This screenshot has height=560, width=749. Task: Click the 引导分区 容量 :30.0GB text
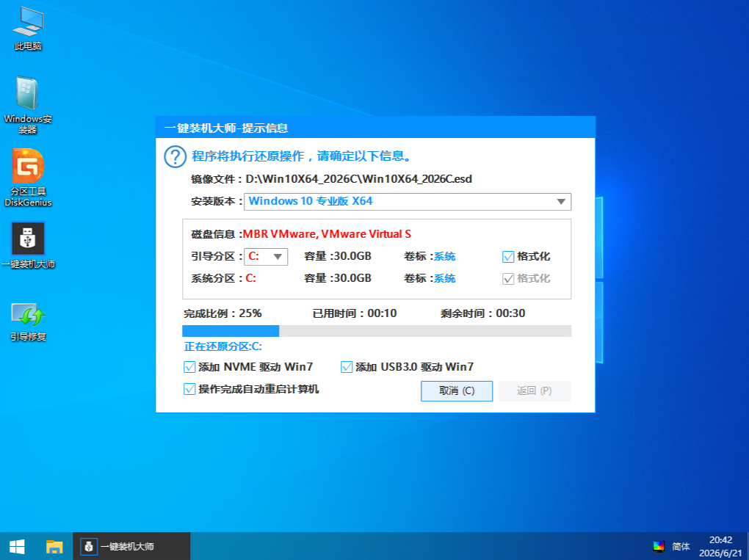click(x=338, y=256)
